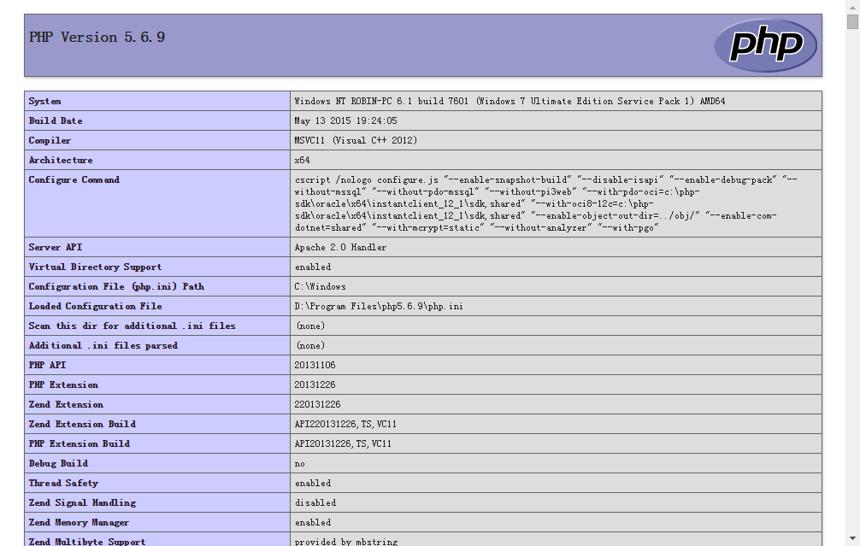Click the Configure Command text cell
Screen dimensions: 860x546
pos(556,204)
